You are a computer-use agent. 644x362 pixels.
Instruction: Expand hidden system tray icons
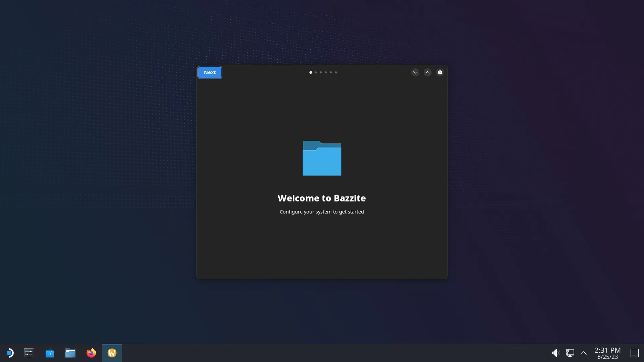click(584, 353)
